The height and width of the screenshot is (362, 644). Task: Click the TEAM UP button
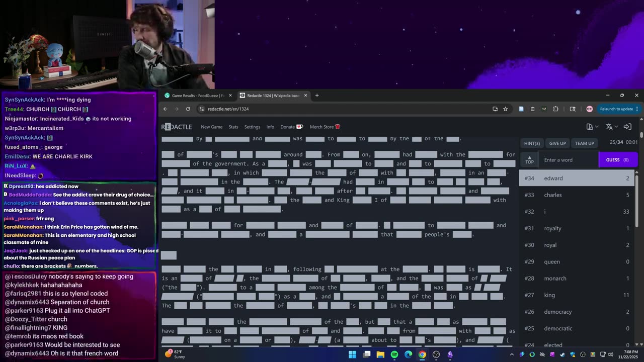click(x=585, y=143)
